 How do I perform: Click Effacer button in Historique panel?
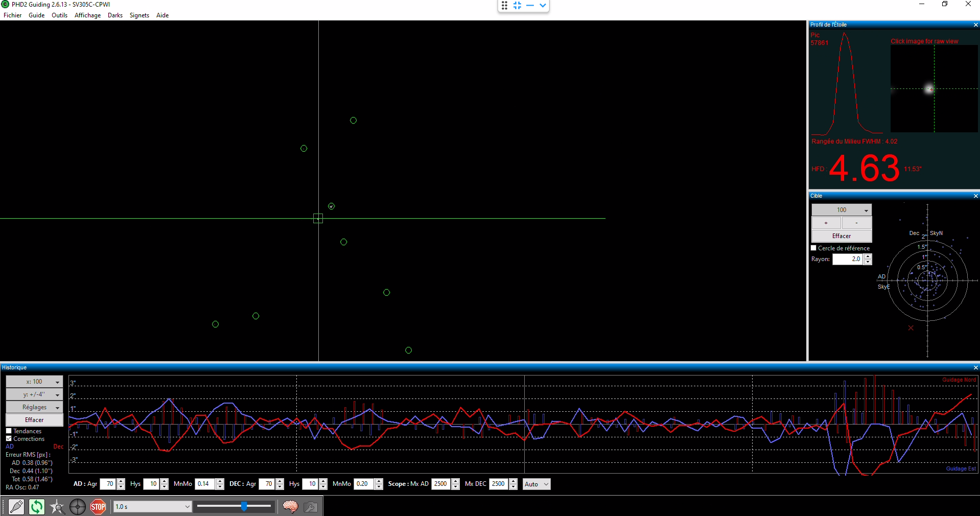point(34,420)
